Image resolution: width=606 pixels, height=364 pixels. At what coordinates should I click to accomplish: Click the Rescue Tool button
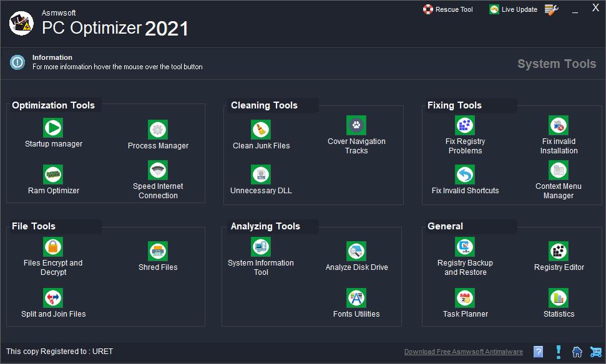click(448, 9)
